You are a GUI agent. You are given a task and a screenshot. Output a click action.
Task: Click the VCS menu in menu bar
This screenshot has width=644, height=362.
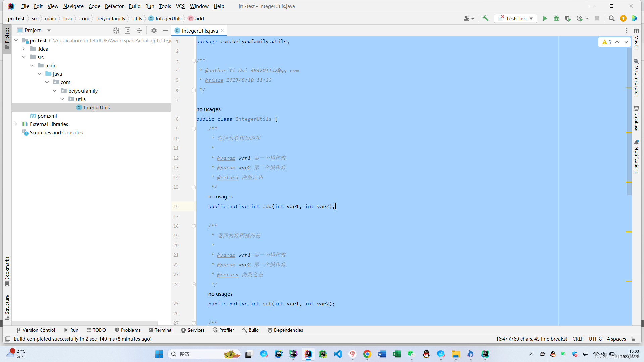point(180,6)
